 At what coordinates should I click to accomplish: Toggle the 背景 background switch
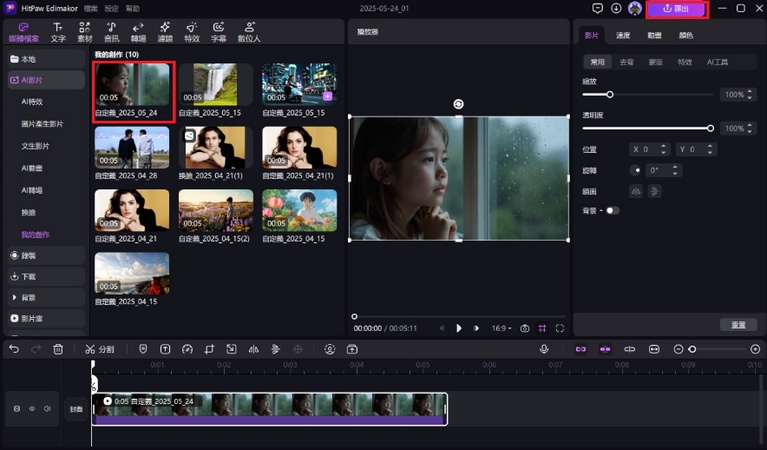611,210
